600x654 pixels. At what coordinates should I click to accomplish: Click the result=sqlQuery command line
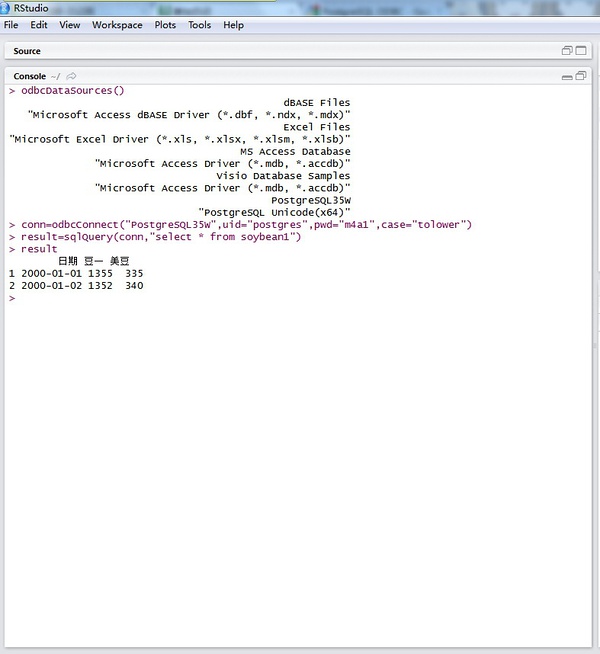161,237
